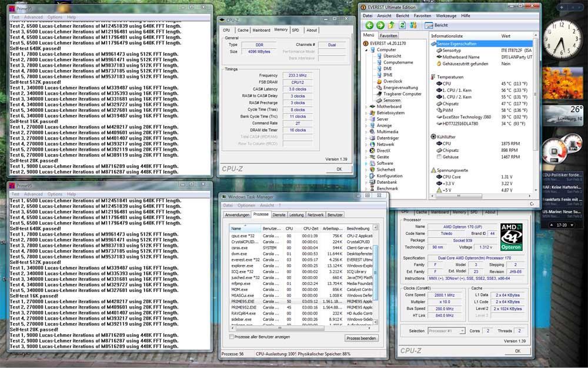The height and width of the screenshot is (368, 588).
Task: Open the Processor #1 selection dropdown in CPU-Z
Action: click(446, 331)
